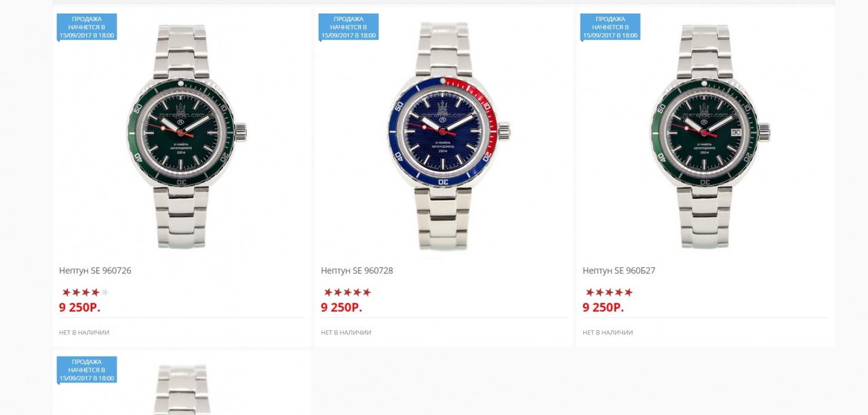Click the last star under Нептун SE 960728
The image size is (868, 415).
[x=367, y=292]
